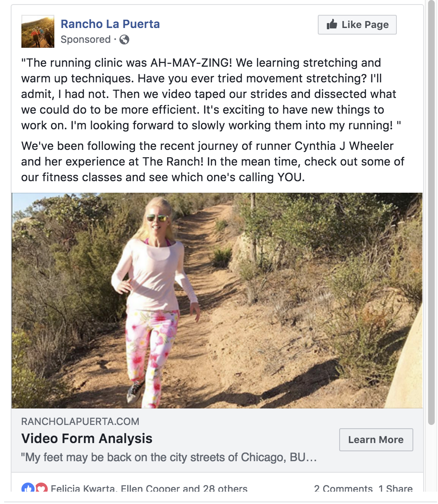The height and width of the screenshot is (504, 438).
Task: Open the Video Form Analysis headline
Action: [87, 439]
